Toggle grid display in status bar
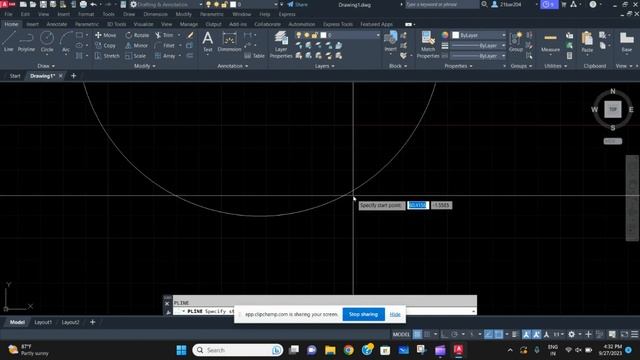The image size is (640, 360). click(x=417, y=334)
